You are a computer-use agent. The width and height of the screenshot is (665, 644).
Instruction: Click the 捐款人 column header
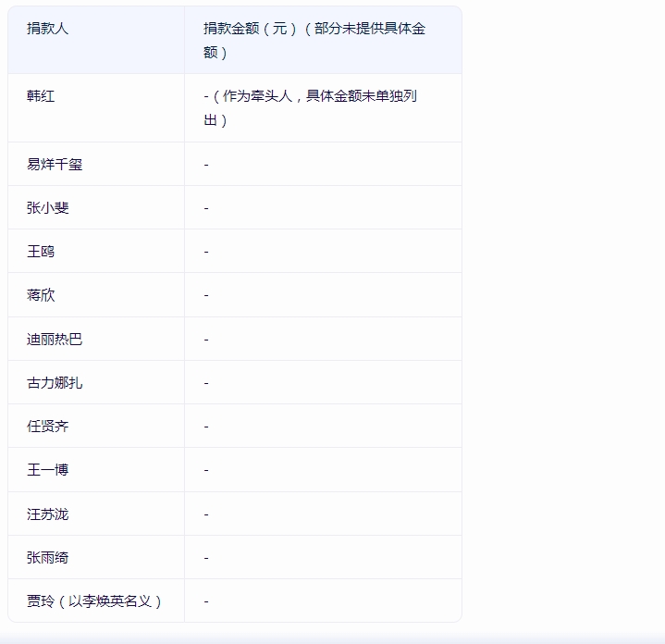pos(48,29)
